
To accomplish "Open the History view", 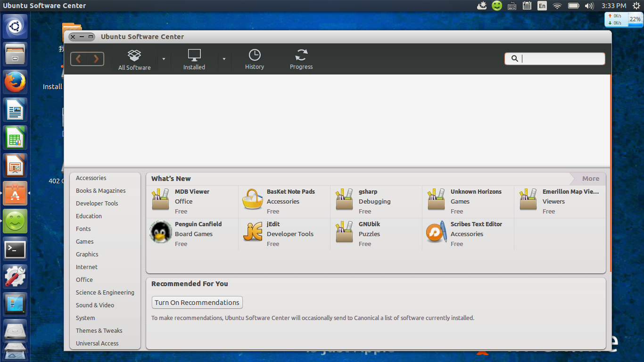I will [255, 60].
